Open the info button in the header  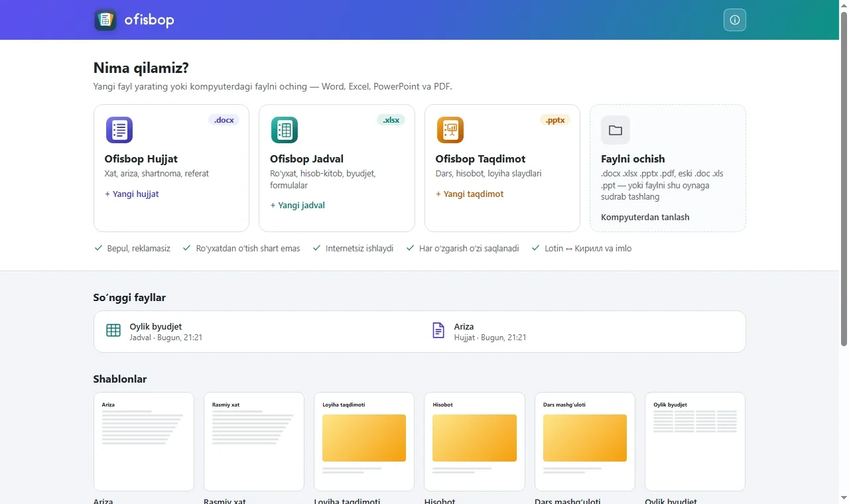click(x=735, y=20)
